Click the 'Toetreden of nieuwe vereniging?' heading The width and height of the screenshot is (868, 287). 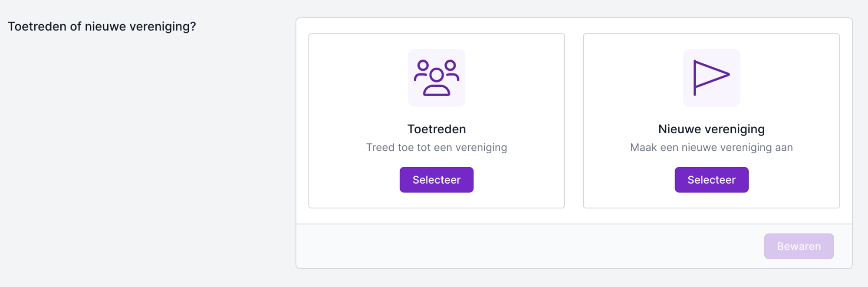tap(102, 26)
